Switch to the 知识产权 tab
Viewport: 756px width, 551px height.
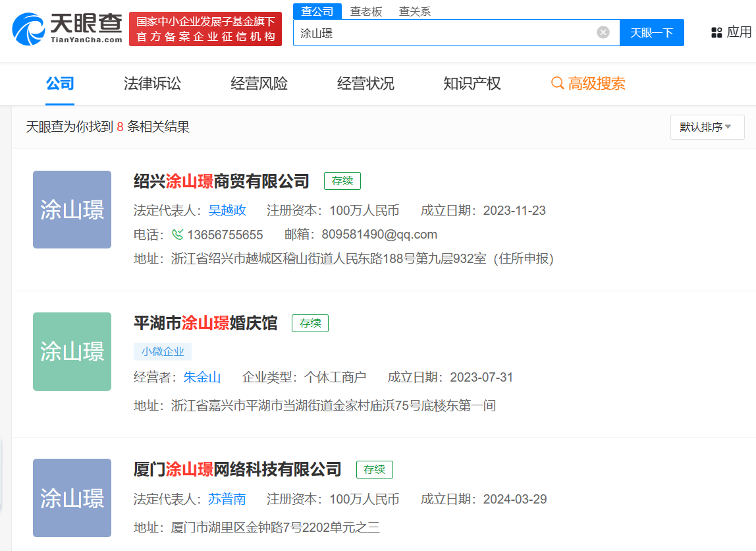pyautogui.click(x=472, y=84)
